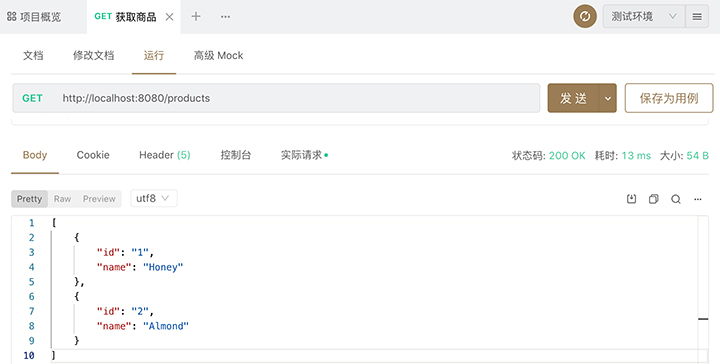This screenshot has height=364, width=720.
Task: Click the round brown refresh icon
Action: (585, 17)
